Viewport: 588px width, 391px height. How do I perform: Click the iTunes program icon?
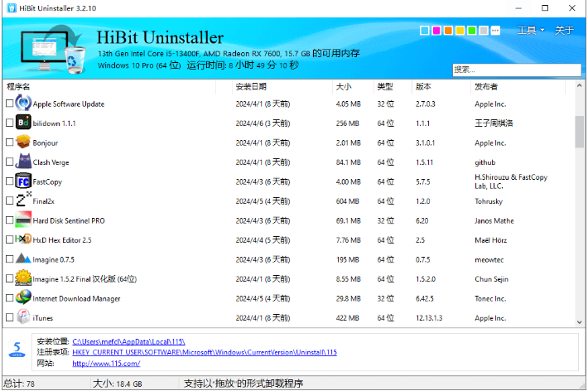pyautogui.click(x=23, y=317)
